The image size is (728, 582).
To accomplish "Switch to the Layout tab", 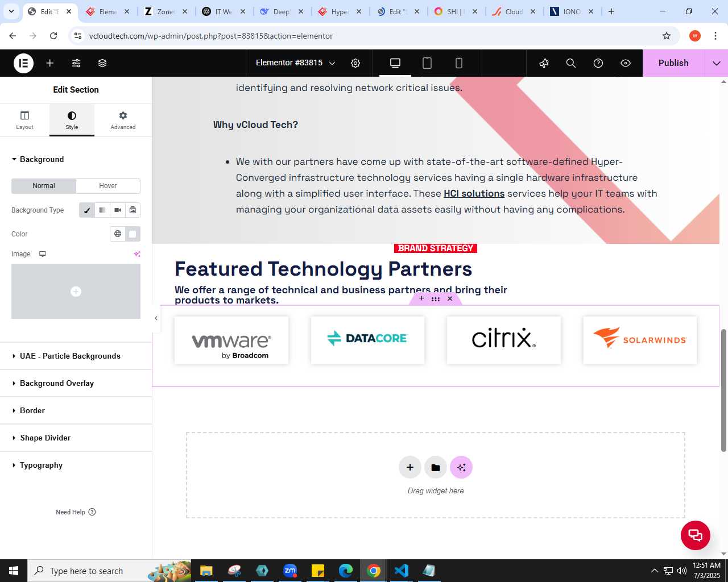I will coord(24,120).
